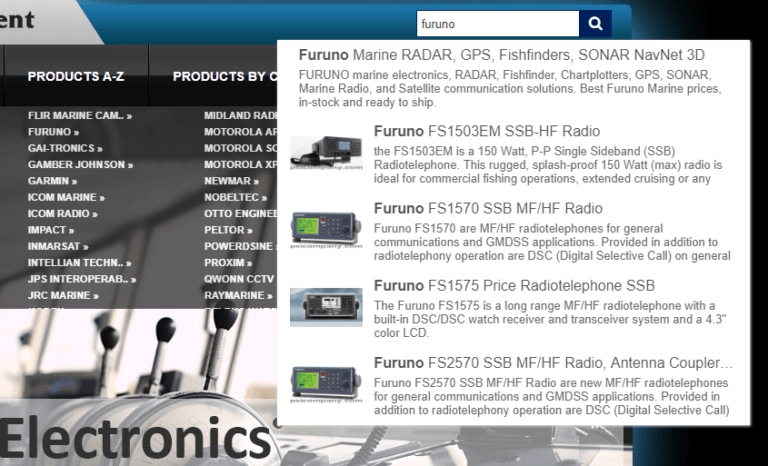This screenshot has width=768, height=466.
Task: Open Furuno FS2570 SSB MF/HF Radio title
Action: click(x=552, y=363)
